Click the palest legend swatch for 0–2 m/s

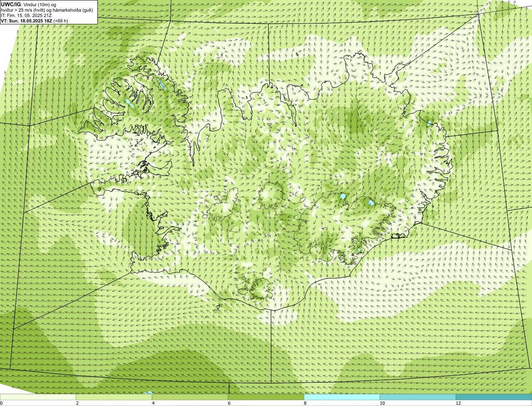pos(38,397)
